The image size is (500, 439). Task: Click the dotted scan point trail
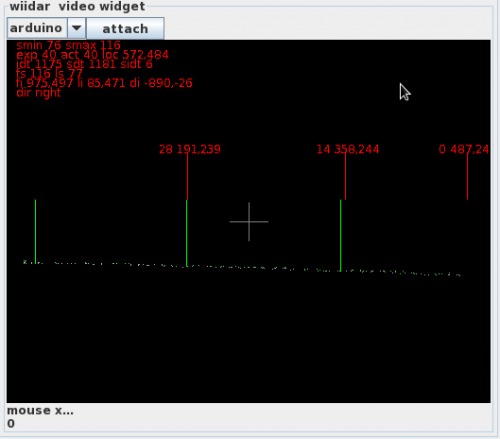pyautogui.click(x=242, y=268)
